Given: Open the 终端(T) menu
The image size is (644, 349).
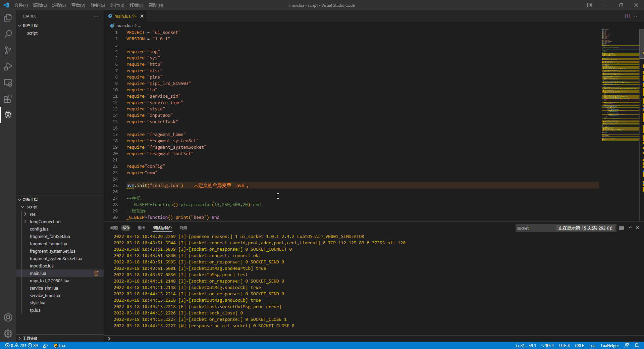Looking at the screenshot, I should (x=137, y=5).
